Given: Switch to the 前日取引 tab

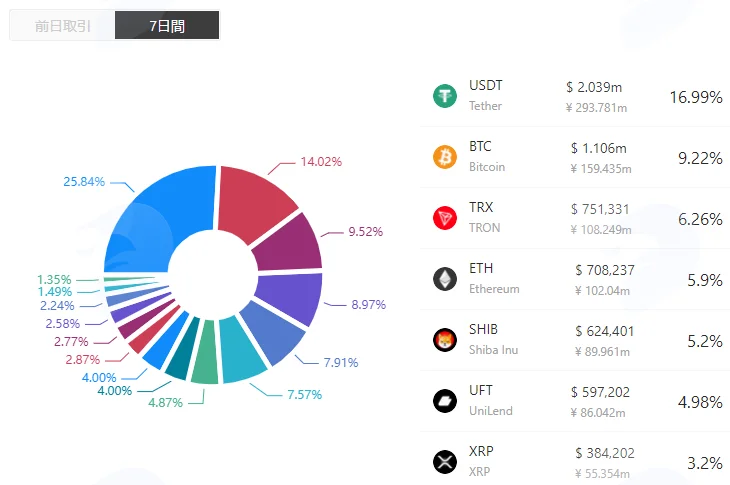Looking at the screenshot, I should point(62,26).
